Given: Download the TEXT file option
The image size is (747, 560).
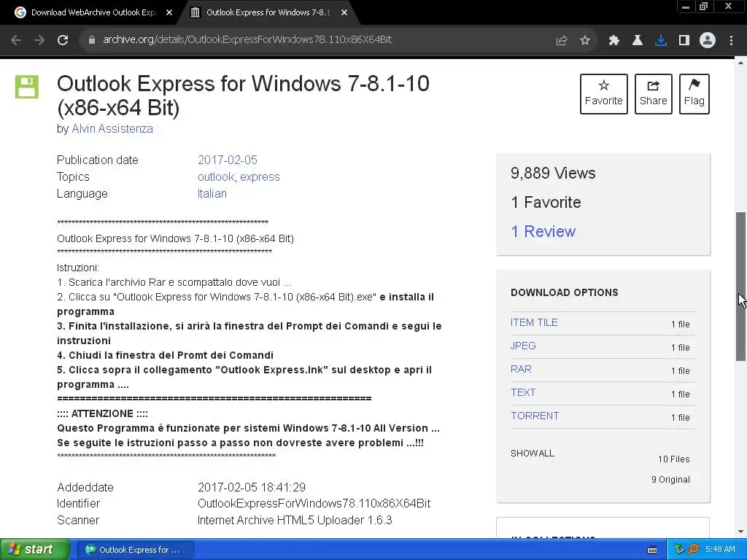Looking at the screenshot, I should pos(523,392).
